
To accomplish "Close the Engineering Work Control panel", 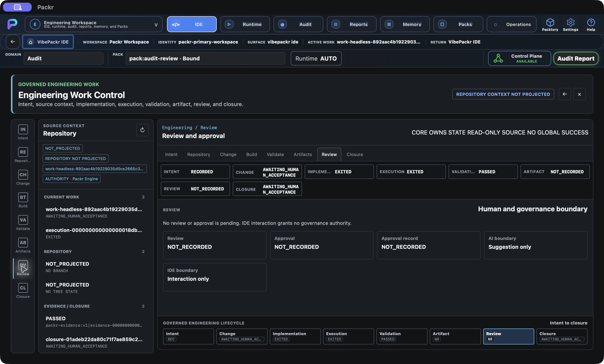I will pos(580,94).
